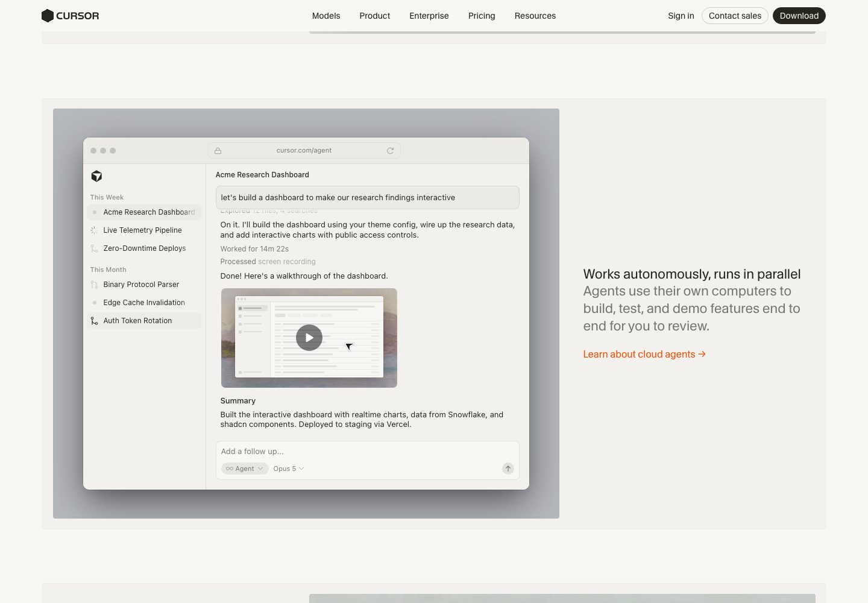Open the Enterprise menu
Screen dimensions: 868x603
tap(429, 16)
